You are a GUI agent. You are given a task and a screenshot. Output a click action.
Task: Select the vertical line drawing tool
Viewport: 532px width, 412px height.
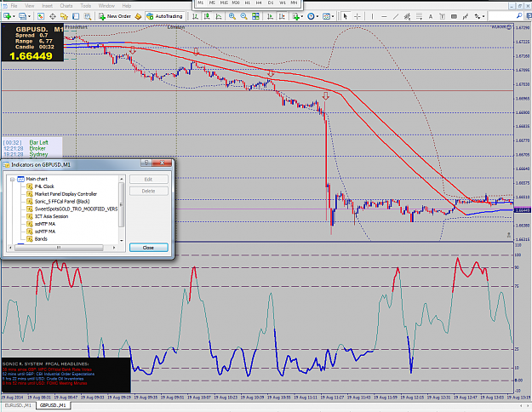[x=372, y=16]
